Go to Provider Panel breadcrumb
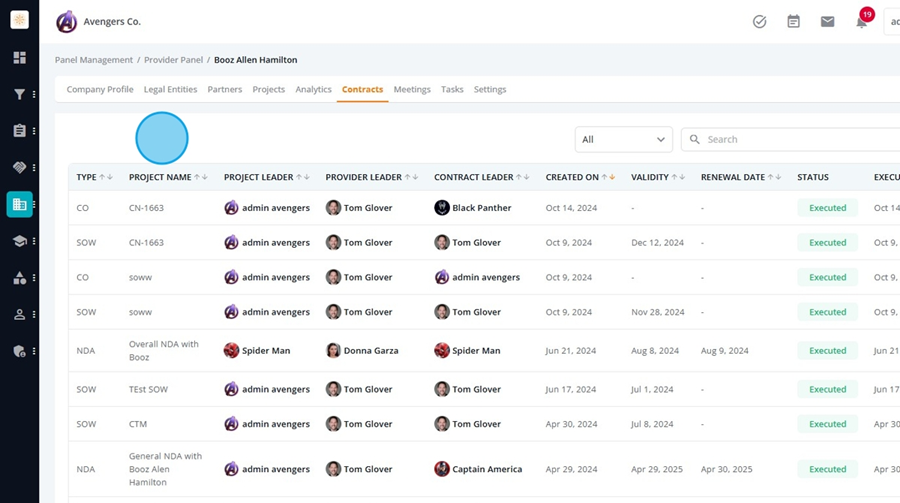The height and width of the screenshot is (503, 900). (x=173, y=60)
